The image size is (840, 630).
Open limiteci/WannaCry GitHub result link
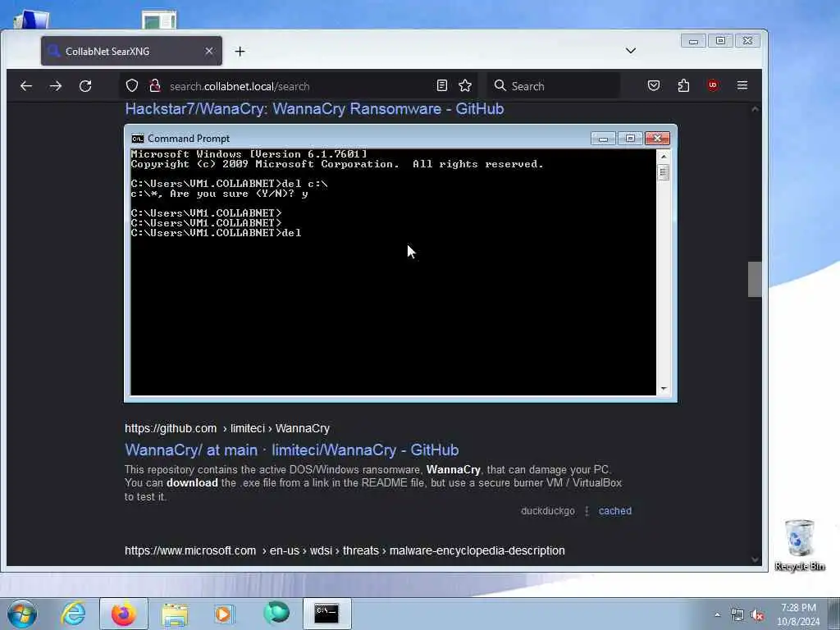tap(292, 450)
